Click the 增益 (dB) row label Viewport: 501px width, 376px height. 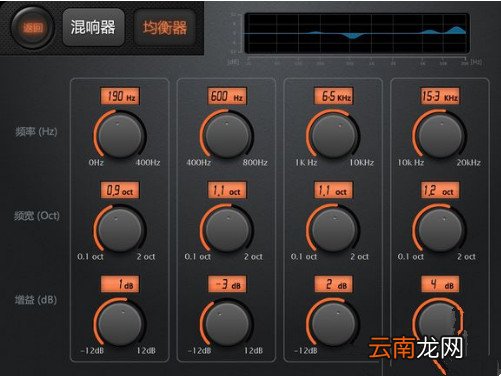pos(36,300)
